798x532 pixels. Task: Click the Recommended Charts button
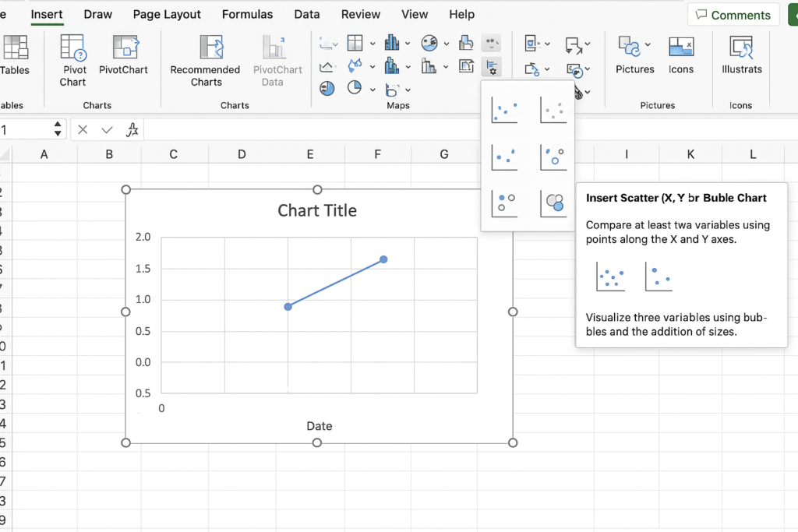(205, 60)
